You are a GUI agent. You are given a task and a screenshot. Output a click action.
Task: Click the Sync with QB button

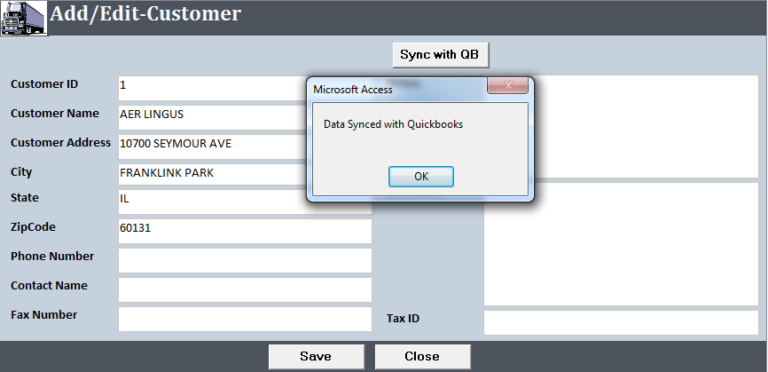(x=441, y=55)
